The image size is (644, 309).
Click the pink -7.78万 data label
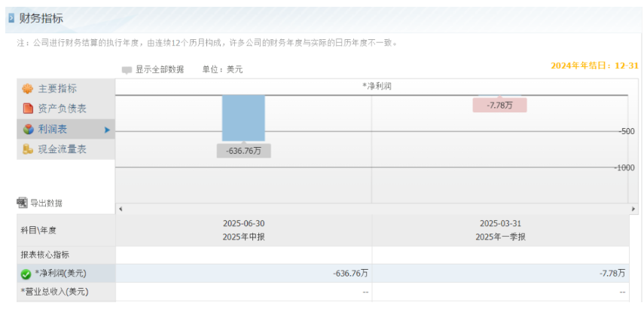point(499,106)
